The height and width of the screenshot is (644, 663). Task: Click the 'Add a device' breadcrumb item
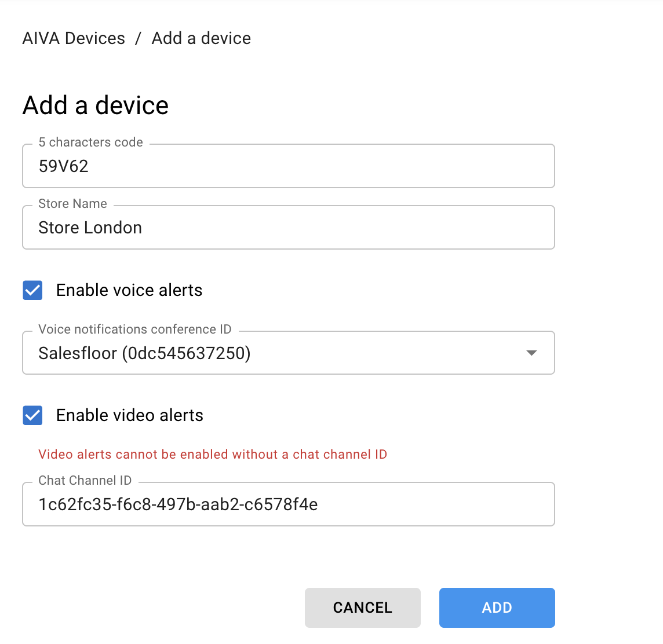201,38
